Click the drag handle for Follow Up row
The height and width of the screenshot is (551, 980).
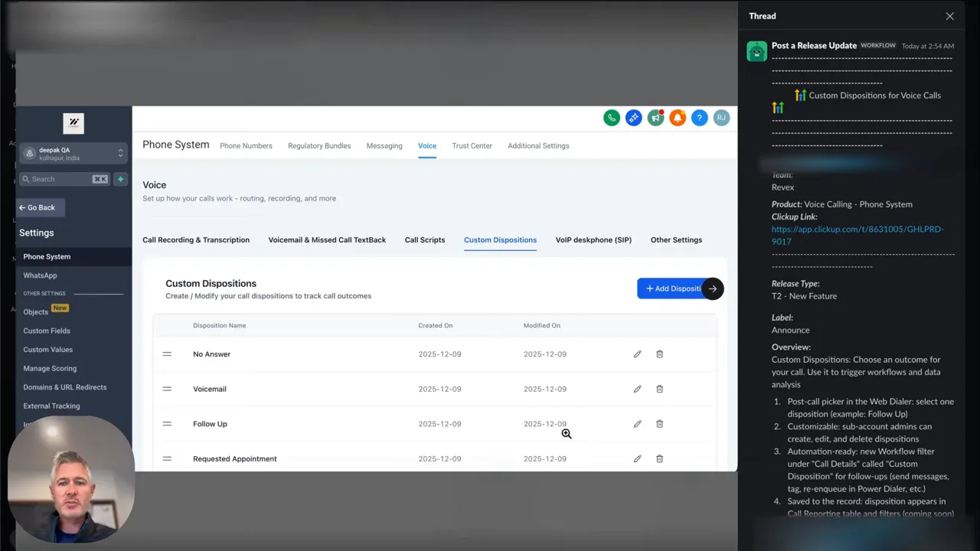pyautogui.click(x=167, y=424)
